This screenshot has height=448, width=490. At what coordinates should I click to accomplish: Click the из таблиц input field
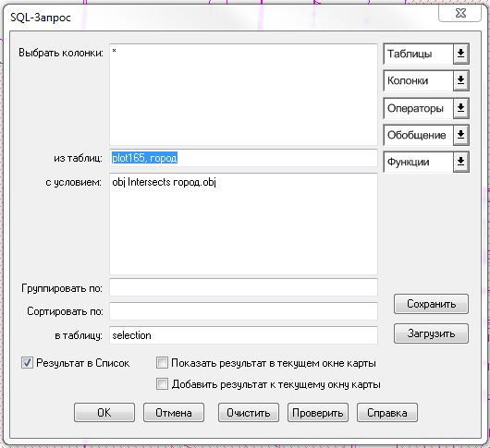pos(243,158)
